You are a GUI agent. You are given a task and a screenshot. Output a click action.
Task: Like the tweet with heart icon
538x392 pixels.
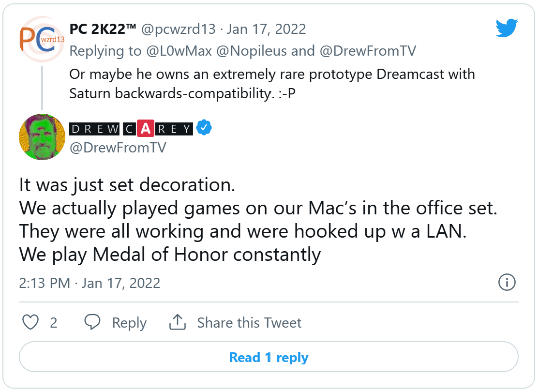pos(30,322)
